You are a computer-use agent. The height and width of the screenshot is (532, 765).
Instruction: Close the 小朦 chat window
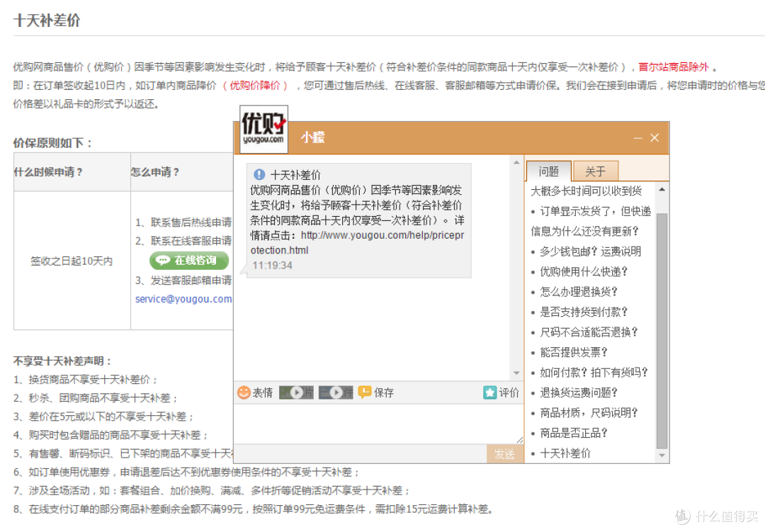(654, 138)
